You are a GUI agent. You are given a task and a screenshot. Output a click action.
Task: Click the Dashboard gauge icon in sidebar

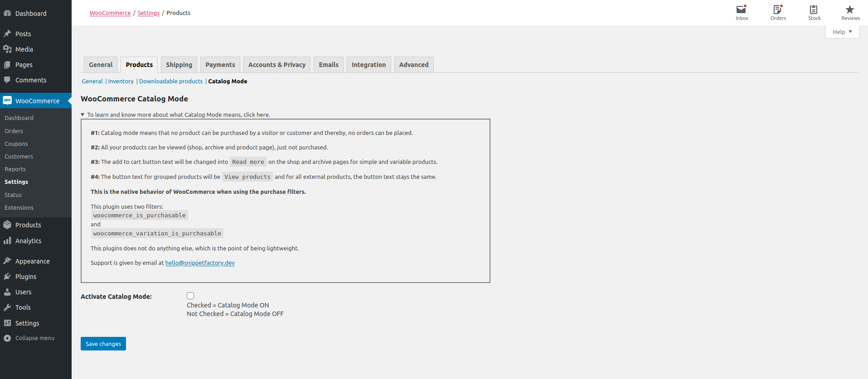coord(7,13)
